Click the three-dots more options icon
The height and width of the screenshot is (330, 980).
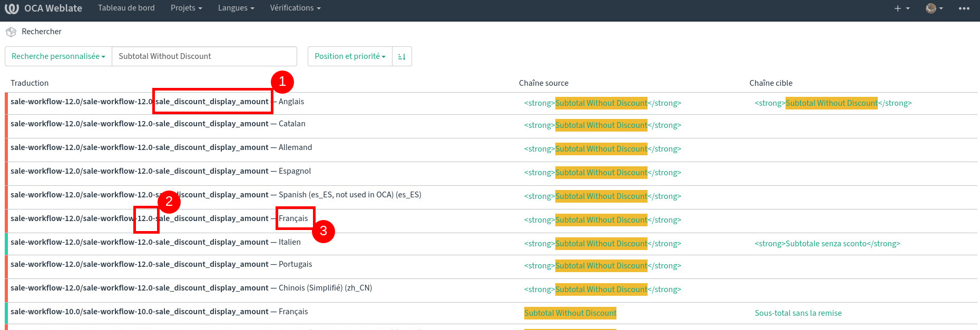click(964, 8)
